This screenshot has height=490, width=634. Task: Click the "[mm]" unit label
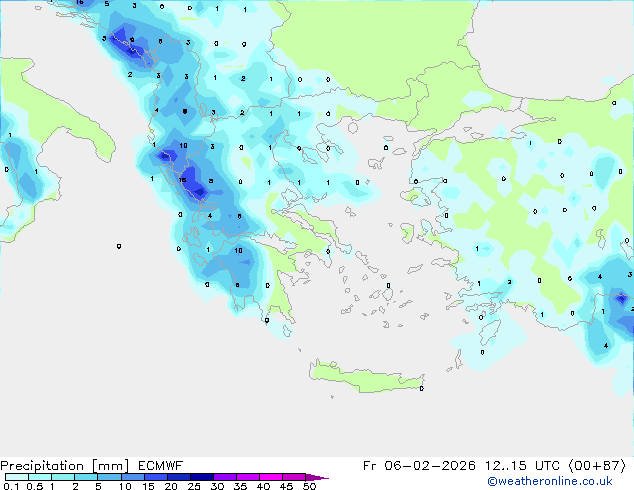pyautogui.click(x=111, y=466)
